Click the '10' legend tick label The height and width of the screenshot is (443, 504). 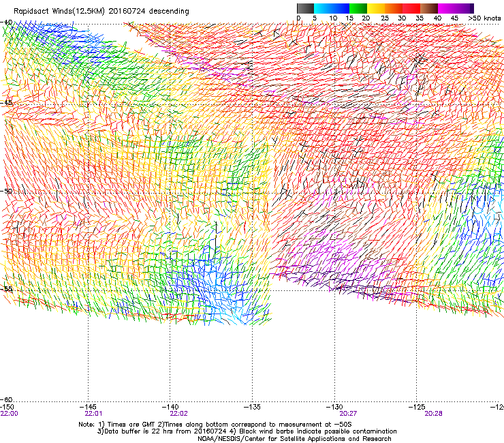[333, 18]
